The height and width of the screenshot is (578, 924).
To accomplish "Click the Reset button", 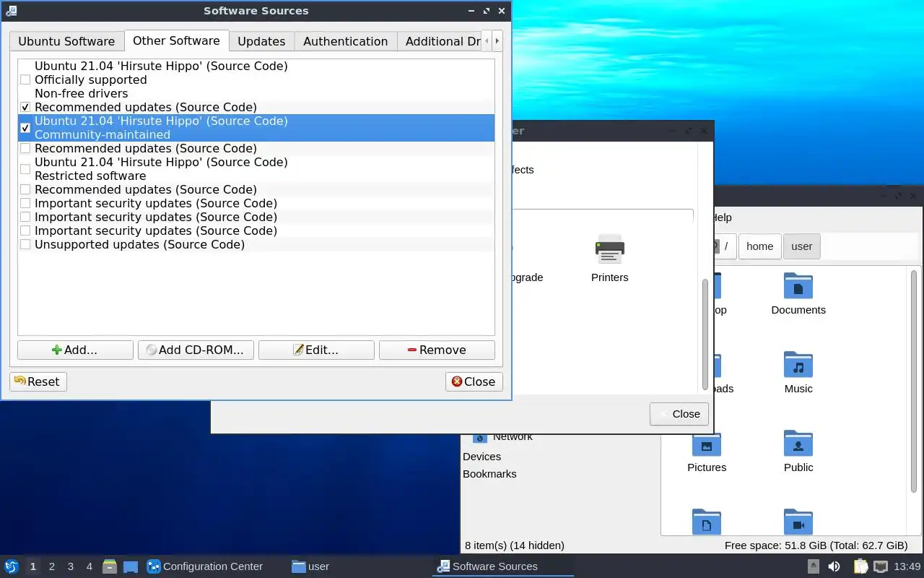I will pyautogui.click(x=38, y=381).
